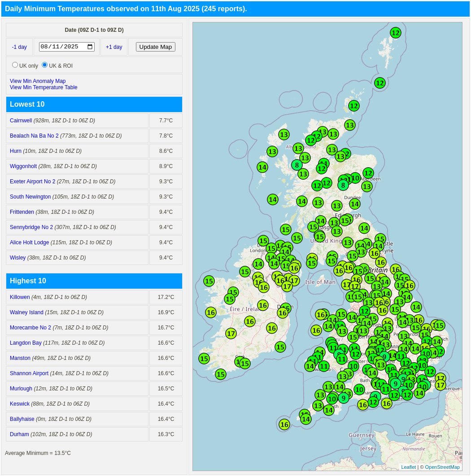This screenshot has width=471, height=476.
Task: Open the Frittenden station link
Action: [22, 212]
